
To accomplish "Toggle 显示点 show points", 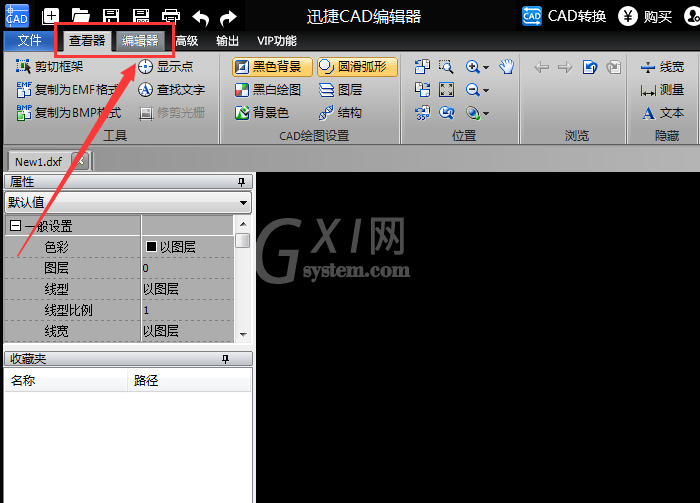I will tap(165, 67).
